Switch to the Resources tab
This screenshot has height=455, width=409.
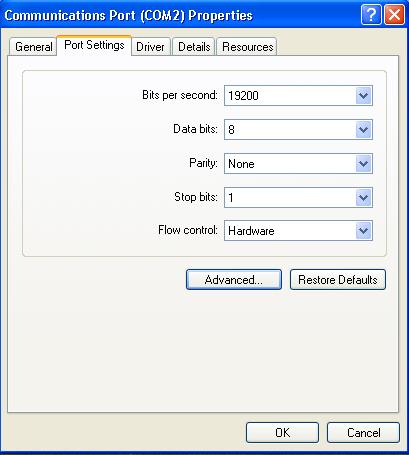click(x=247, y=47)
